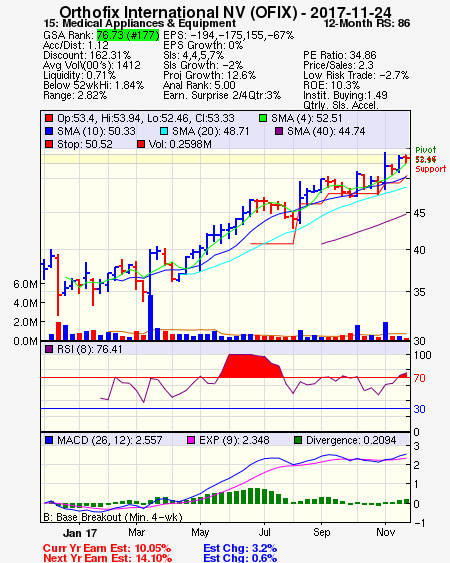Click the blue MACD legend swatch

(49, 440)
